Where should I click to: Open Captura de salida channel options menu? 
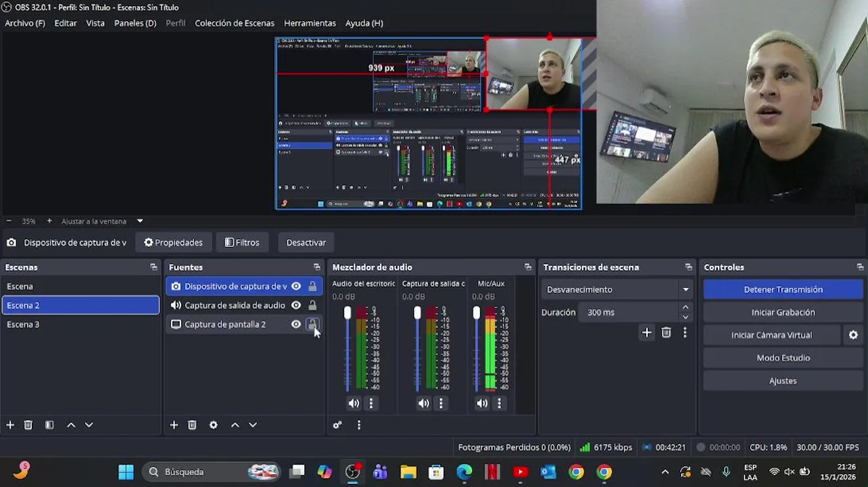coord(441,403)
